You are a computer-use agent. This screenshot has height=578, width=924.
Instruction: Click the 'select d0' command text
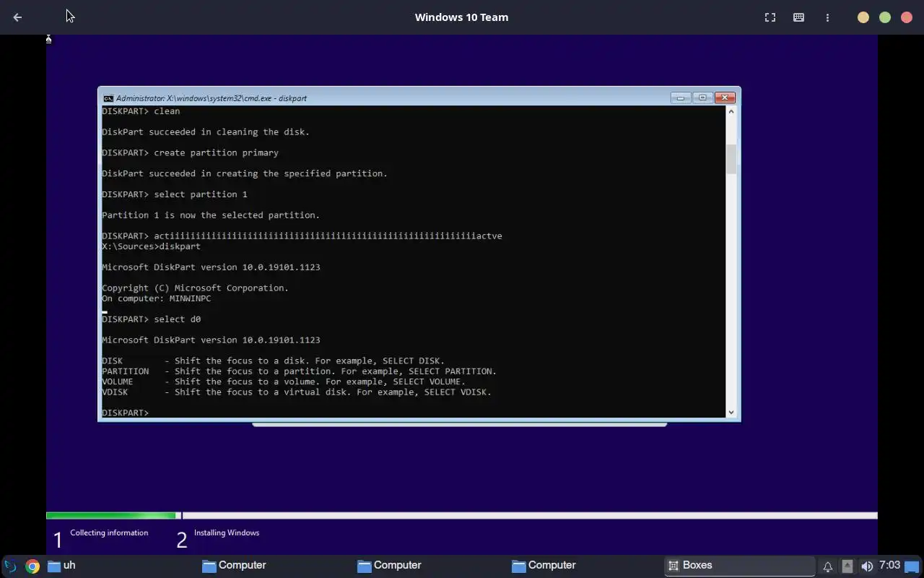178,319
